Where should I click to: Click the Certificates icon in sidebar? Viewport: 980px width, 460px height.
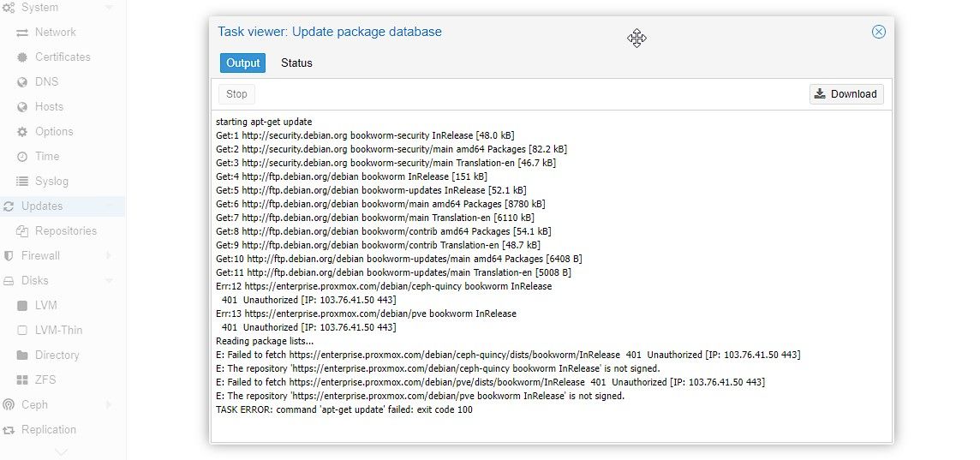pyautogui.click(x=22, y=57)
